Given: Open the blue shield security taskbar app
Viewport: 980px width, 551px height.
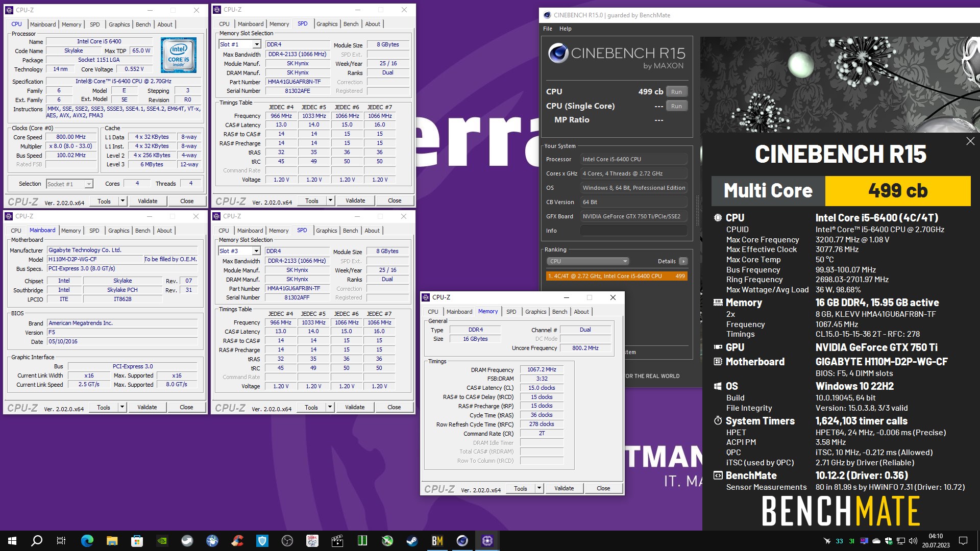Looking at the screenshot, I should pyautogui.click(x=262, y=541).
